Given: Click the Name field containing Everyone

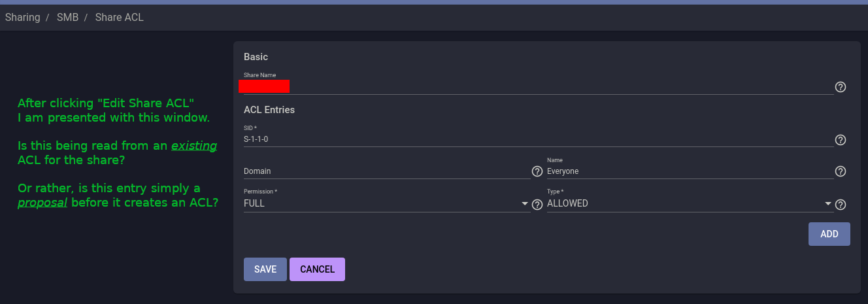Looking at the screenshot, I should pos(689,171).
